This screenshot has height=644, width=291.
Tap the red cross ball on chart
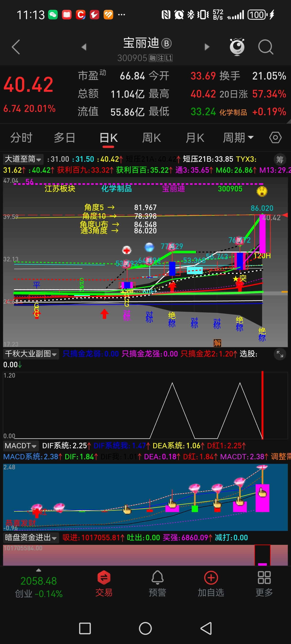click(127, 250)
